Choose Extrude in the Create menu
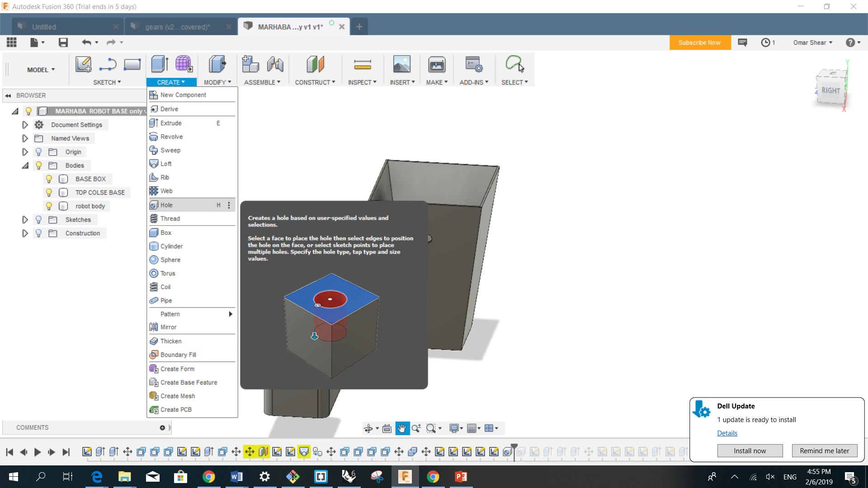 (192, 123)
